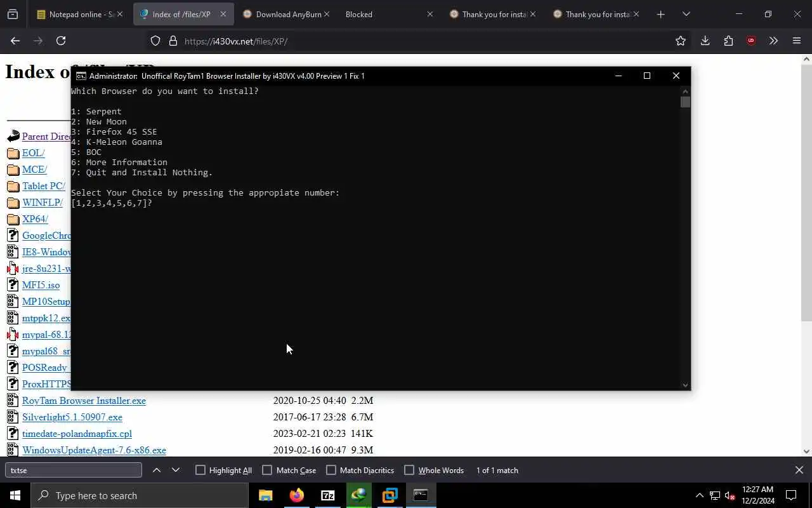Viewport: 812px width, 508px height.
Task: List all tabs dropdown arrow
Action: (686, 14)
